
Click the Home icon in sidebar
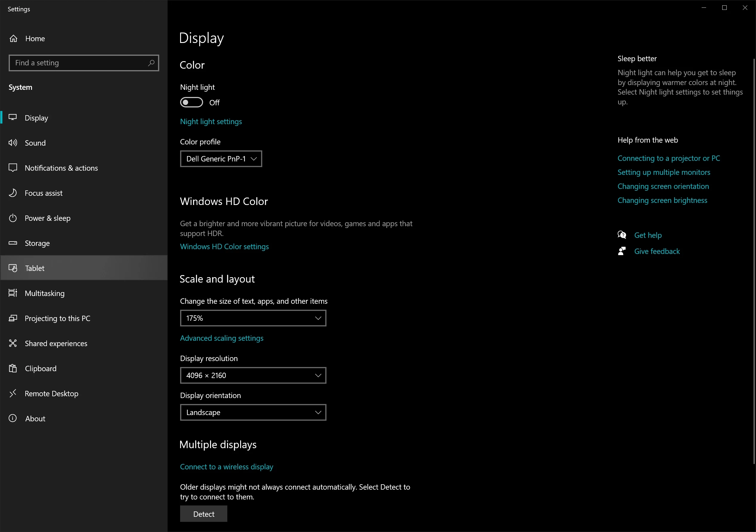(x=13, y=38)
